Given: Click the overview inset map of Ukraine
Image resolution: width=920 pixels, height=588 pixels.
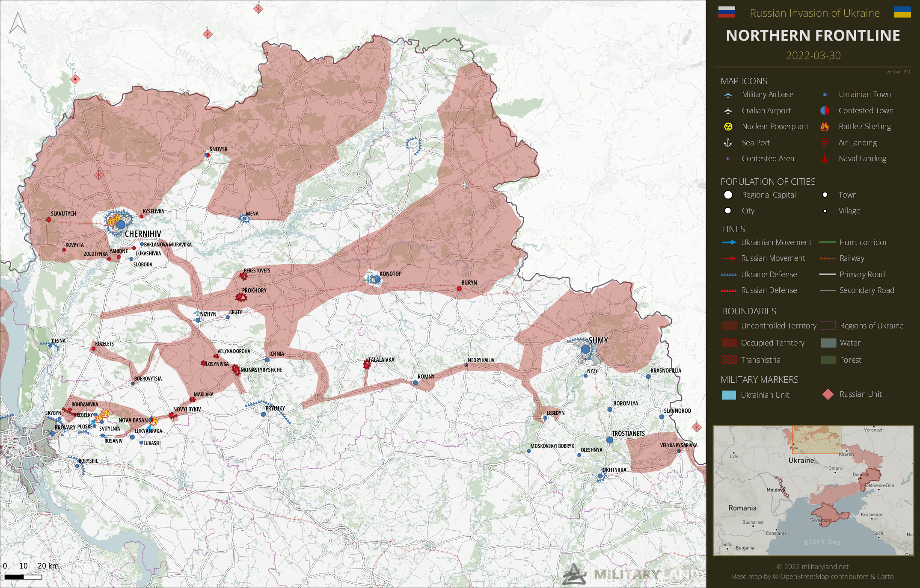Looking at the screenshot, I should point(813,490).
